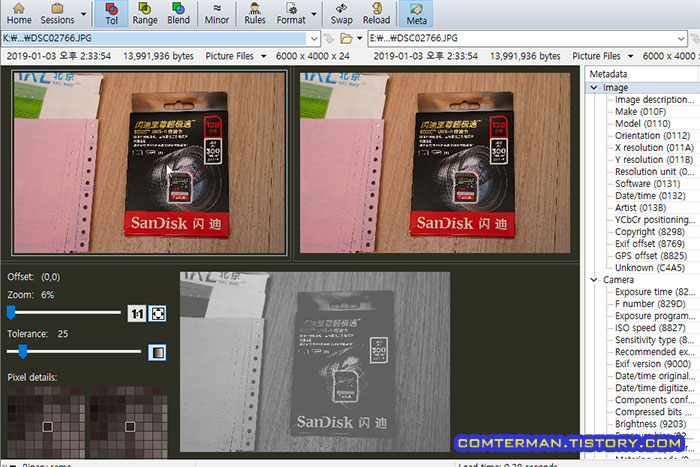Select ISO speed (8827) row

point(650,328)
